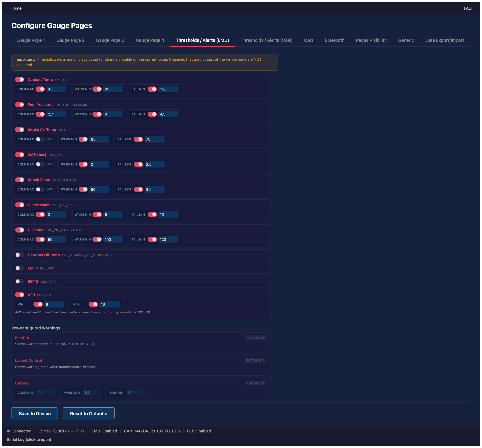Click Reset to Defaults button
Image resolution: width=482 pixels, height=448 pixels.
pos(88,413)
